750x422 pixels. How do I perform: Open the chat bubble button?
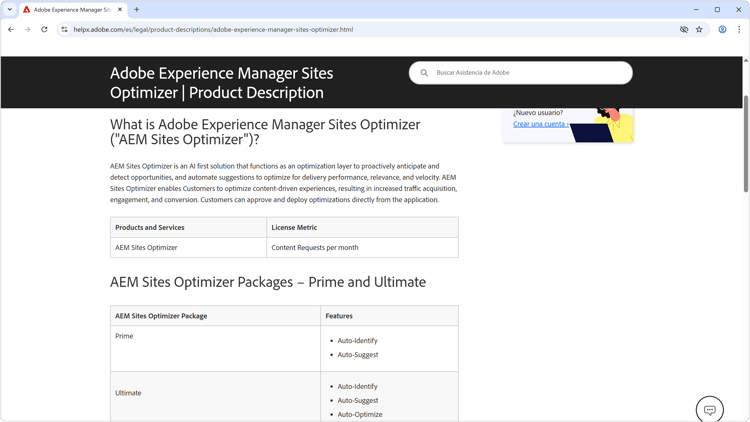(x=710, y=410)
